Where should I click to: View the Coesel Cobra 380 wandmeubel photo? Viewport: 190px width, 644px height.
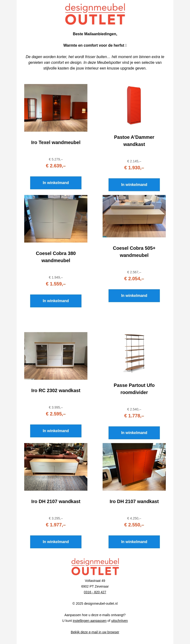click(x=56, y=219)
